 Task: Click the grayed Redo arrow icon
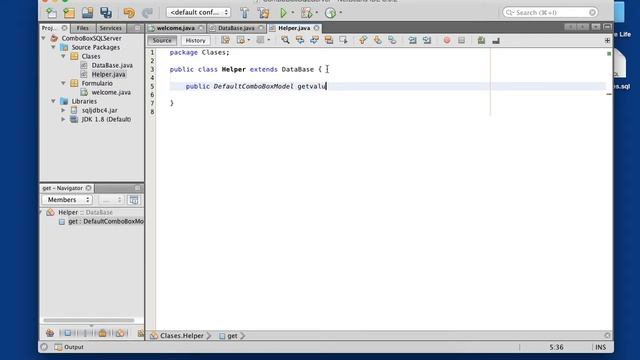pos(147,13)
